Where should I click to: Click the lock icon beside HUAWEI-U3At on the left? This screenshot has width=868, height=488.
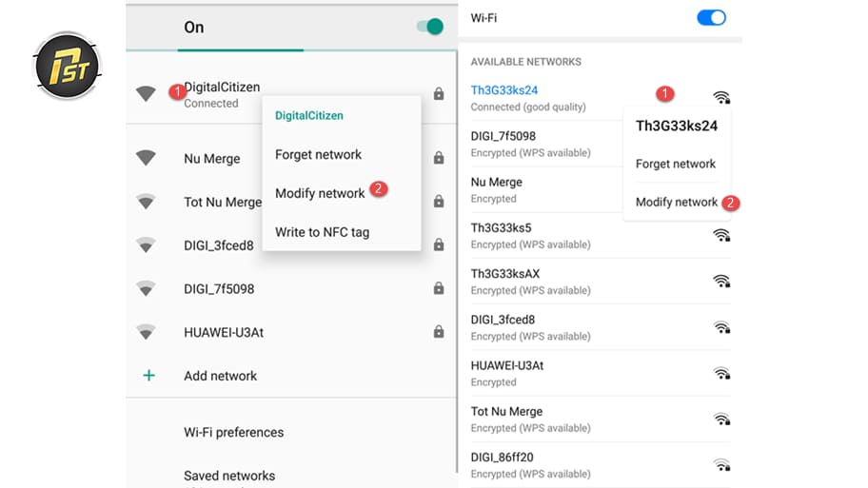(439, 331)
